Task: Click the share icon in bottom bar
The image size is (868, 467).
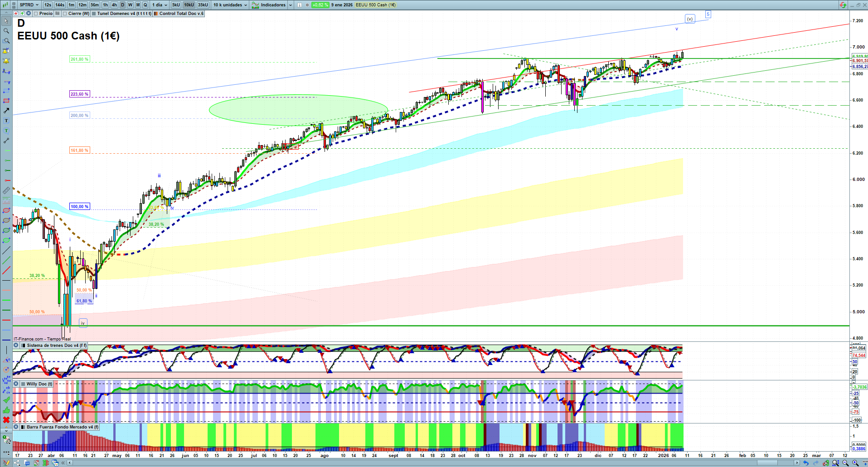Action: tap(17, 463)
